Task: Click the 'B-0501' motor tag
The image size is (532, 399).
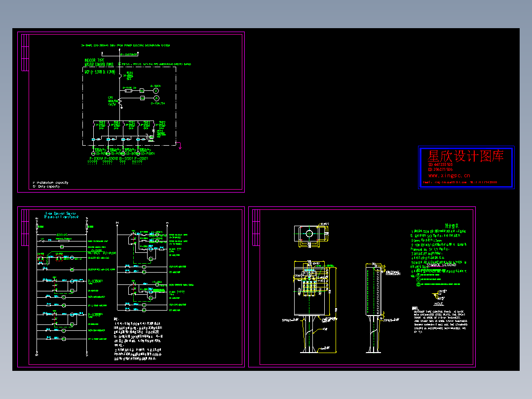Action: click(x=126, y=159)
